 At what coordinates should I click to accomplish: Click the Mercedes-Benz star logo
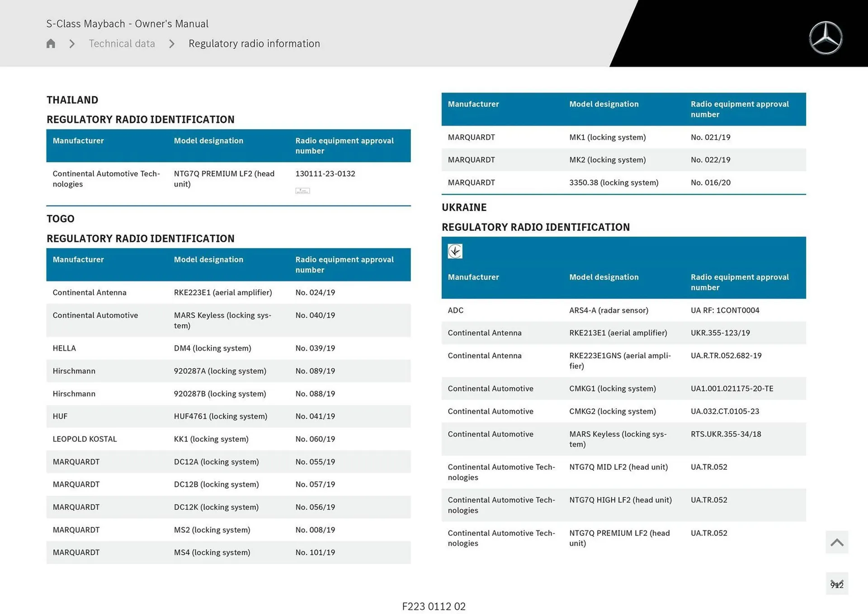[826, 38]
